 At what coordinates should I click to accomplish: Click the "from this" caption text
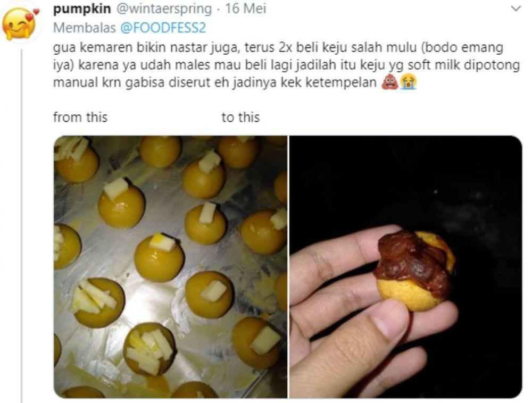pyautogui.click(x=80, y=117)
